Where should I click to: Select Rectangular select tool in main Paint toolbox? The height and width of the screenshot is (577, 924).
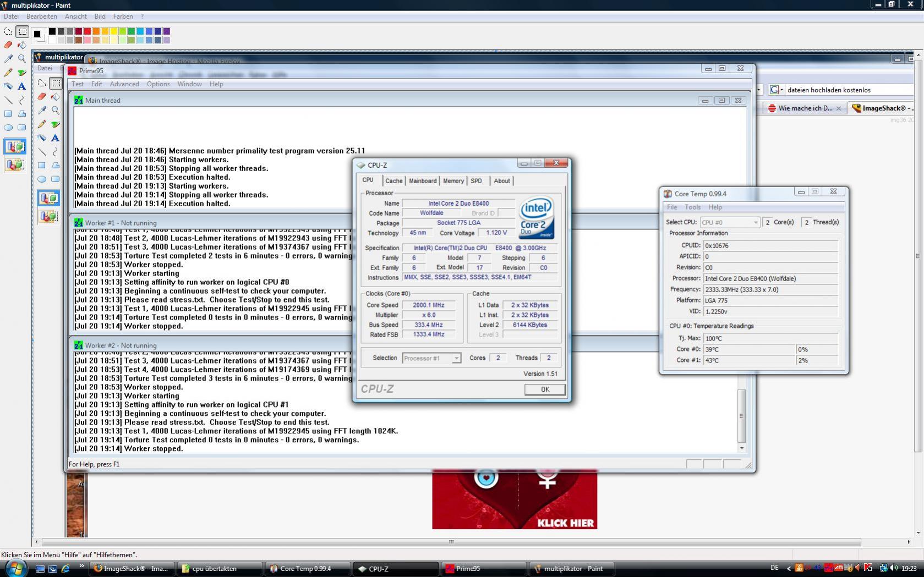[22, 31]
